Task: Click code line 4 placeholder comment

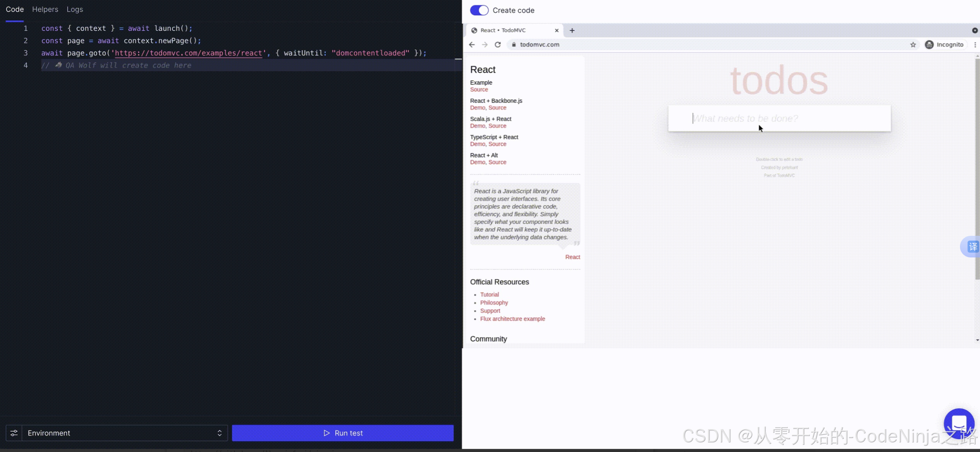Action: (x=116, y=66)
